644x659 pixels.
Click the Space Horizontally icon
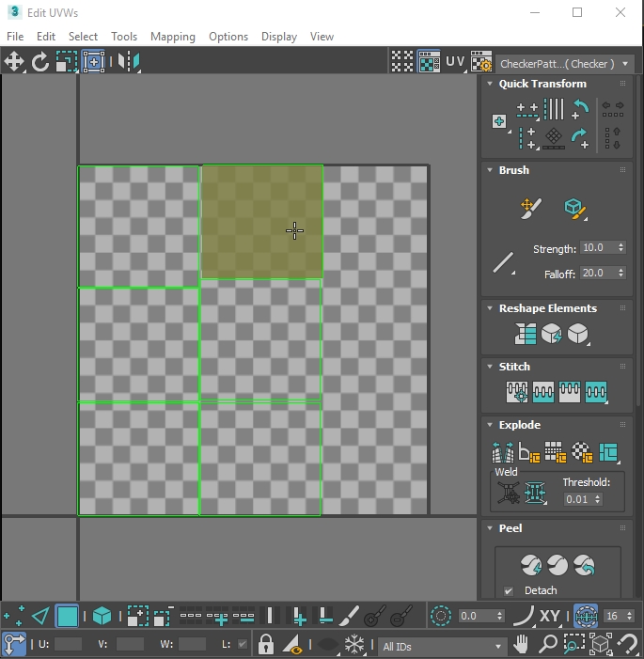coord(613,110)
